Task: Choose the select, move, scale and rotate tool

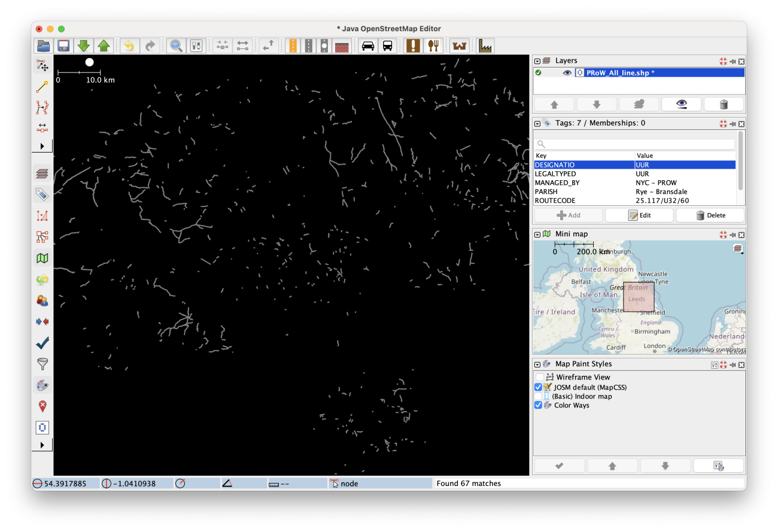Action: (x=42, y=65)
